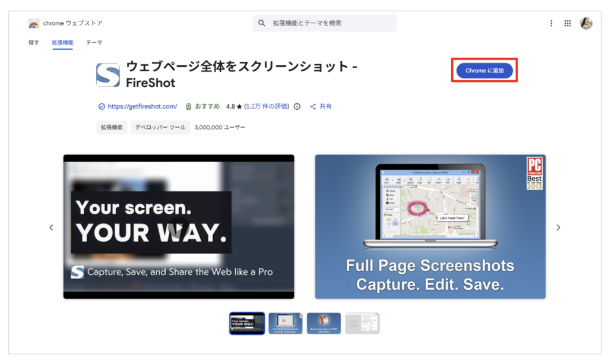Click the search magnifier icon
Image resolution: width=608 pixels, height=364 pixels.
(x=262, y=23)
